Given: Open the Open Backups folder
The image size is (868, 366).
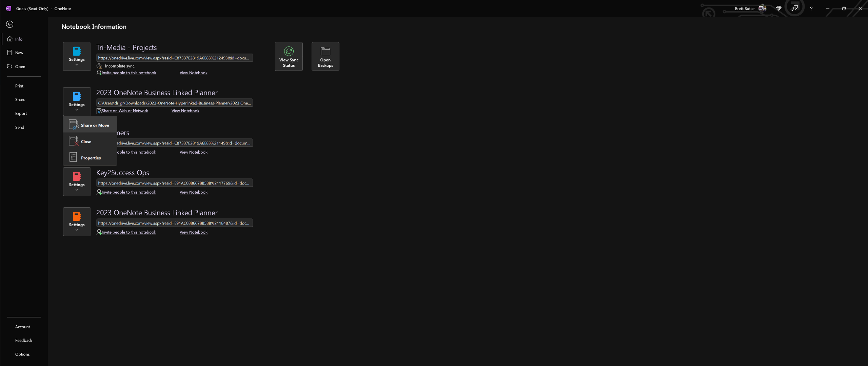Looking at the screenshot, I should tap(325, 56).
